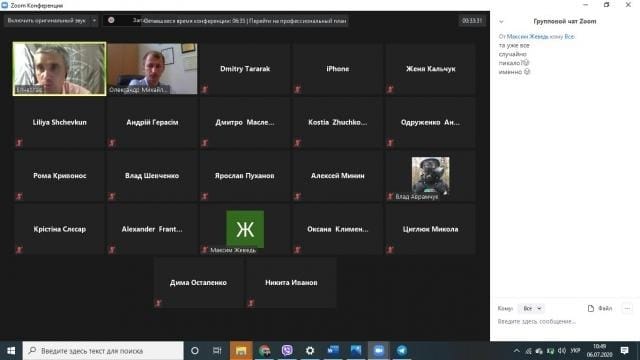Collapse the Zoom group chat panel chevron
Screen dimensions: 640x360
tap(501, 22)
